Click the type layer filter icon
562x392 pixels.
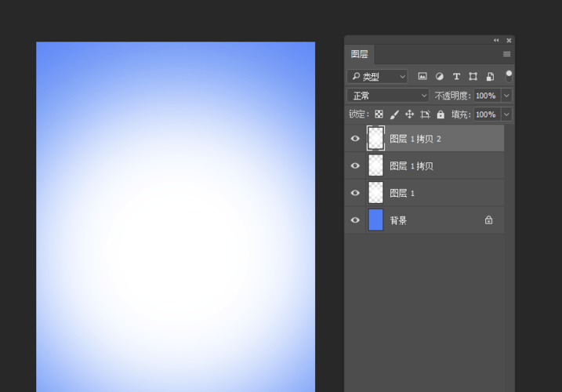456,76
